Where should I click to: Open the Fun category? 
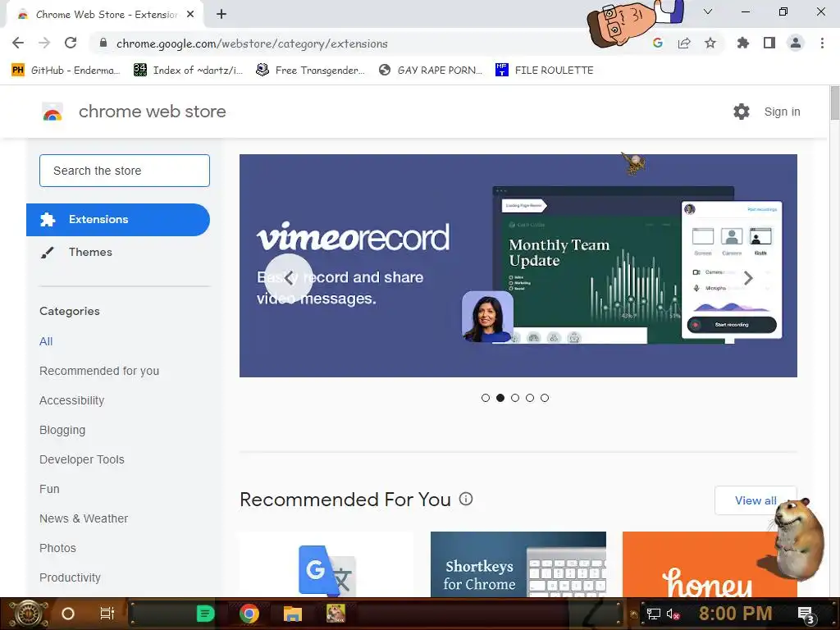point(49,489)
